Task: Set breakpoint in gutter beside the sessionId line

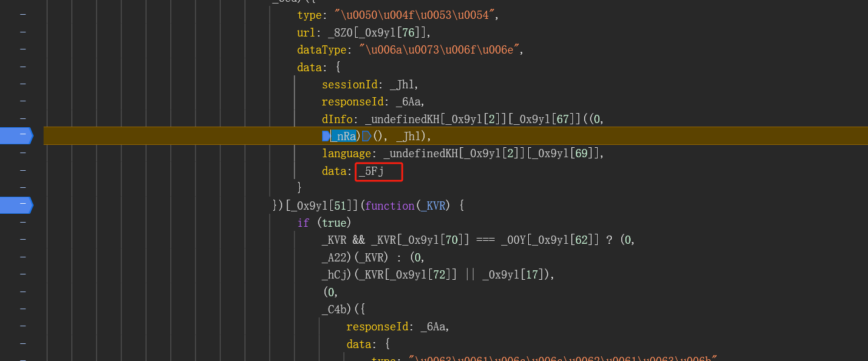Action: tap(23, 84)
